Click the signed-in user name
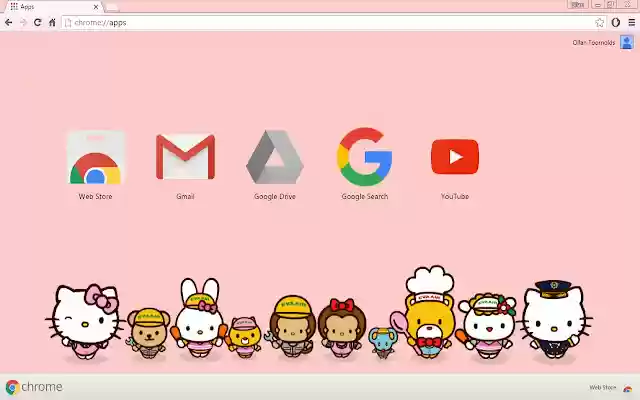Screen dimensions: 640x400 593,42
